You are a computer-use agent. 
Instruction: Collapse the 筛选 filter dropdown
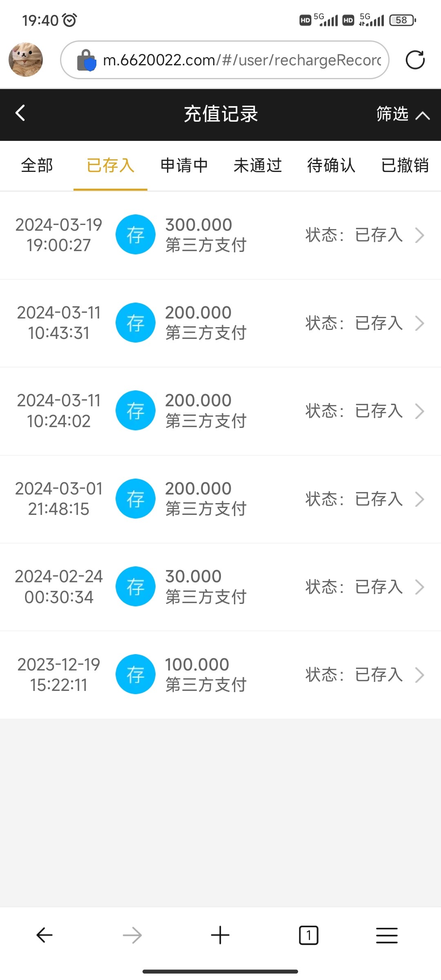(x=403, y=114)
